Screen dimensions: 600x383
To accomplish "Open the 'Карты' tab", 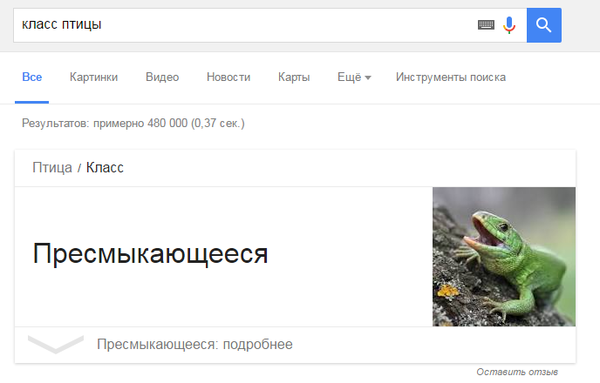I will point(294,77).
